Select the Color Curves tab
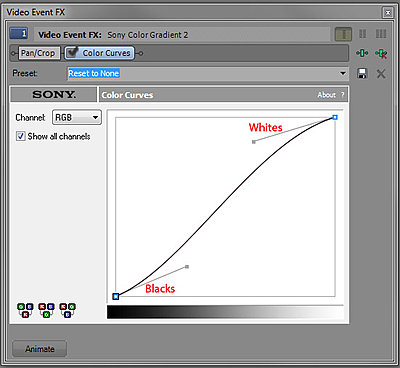 99,53
